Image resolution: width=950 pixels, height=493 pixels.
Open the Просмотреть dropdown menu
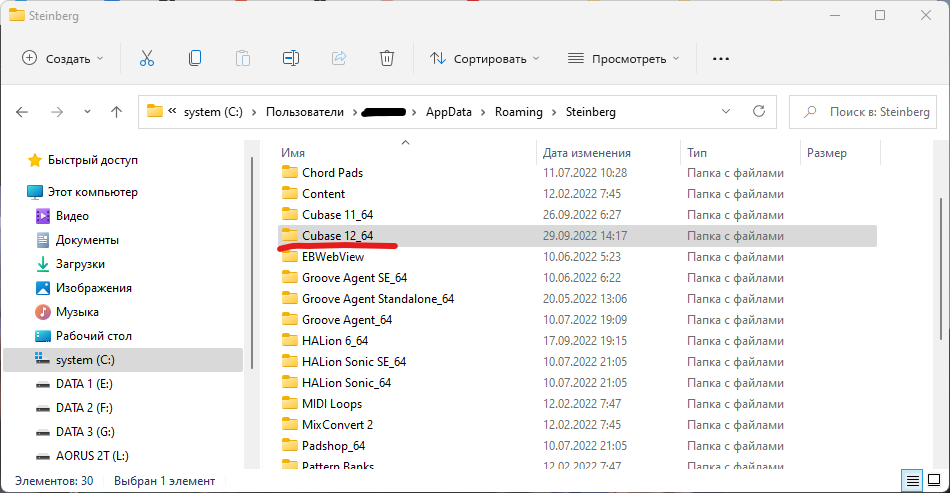623,59
